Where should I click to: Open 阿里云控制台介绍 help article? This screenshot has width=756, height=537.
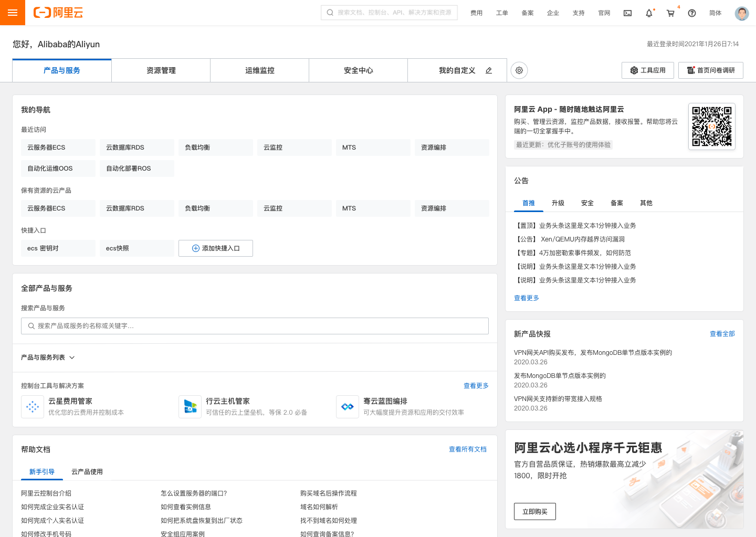point(46,493)
